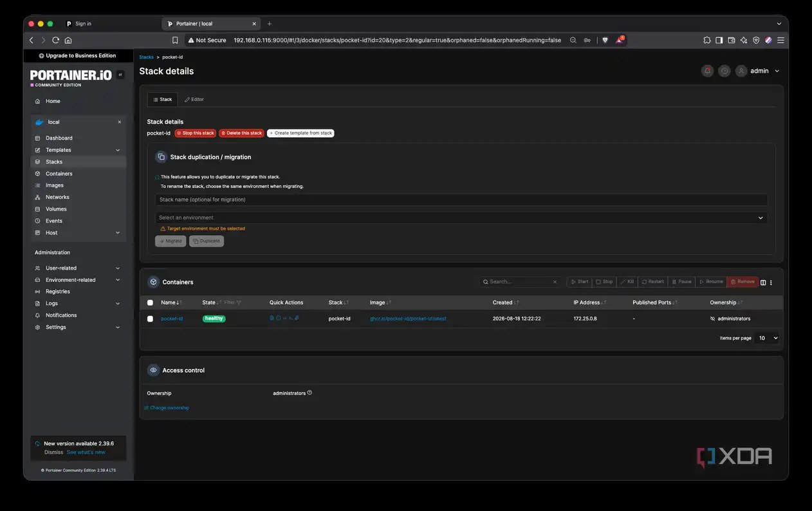Open Stacks in the sidebar
This screenshot has width=812, height=511.
click(x=78, y=162)
